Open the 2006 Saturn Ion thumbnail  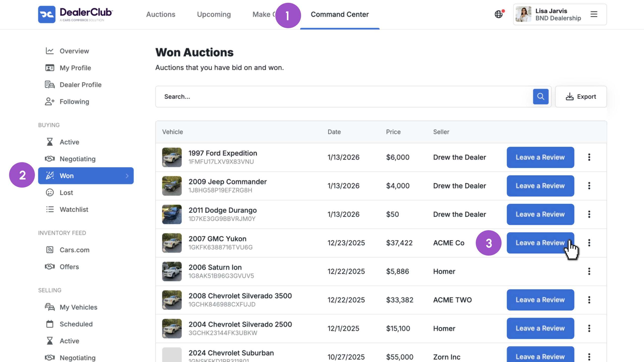tap(172, 271)
